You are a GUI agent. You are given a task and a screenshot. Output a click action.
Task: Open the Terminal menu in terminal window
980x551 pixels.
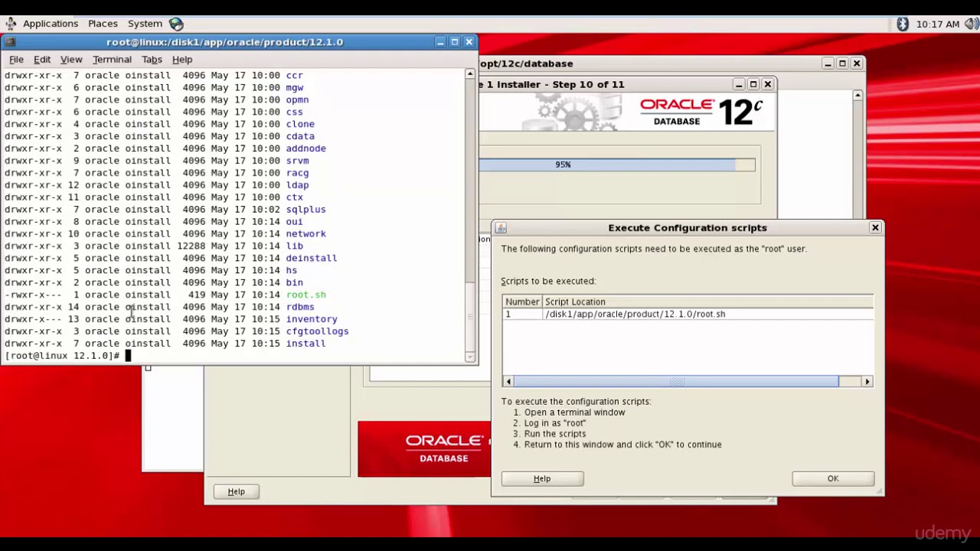pyautogui.click(x=112, y=59)
